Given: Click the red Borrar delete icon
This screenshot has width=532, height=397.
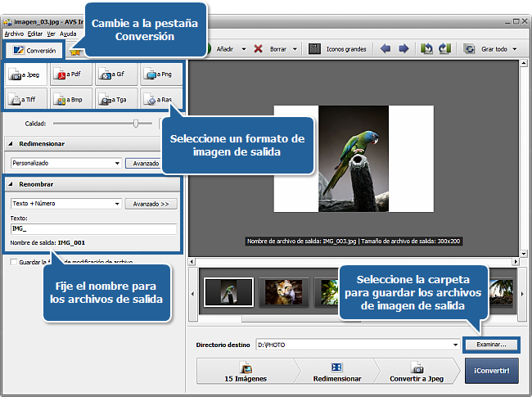Looking at the screenshot, I should click(259, 49).
